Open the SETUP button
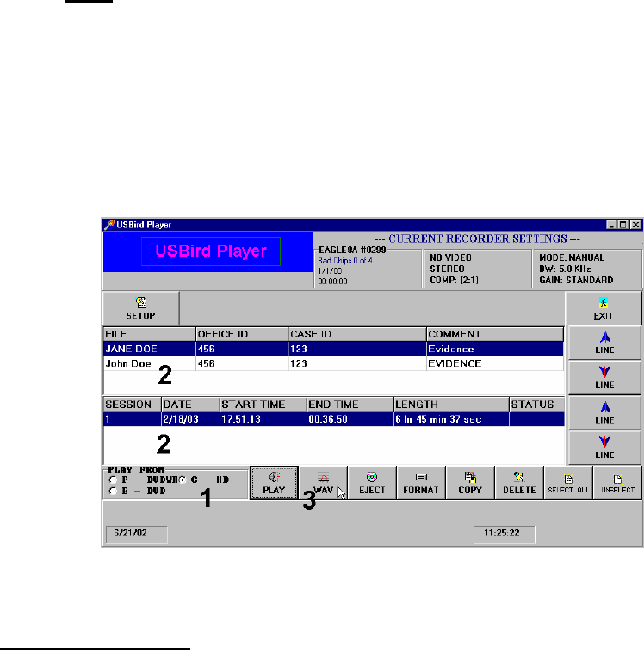 click(141, 308)
